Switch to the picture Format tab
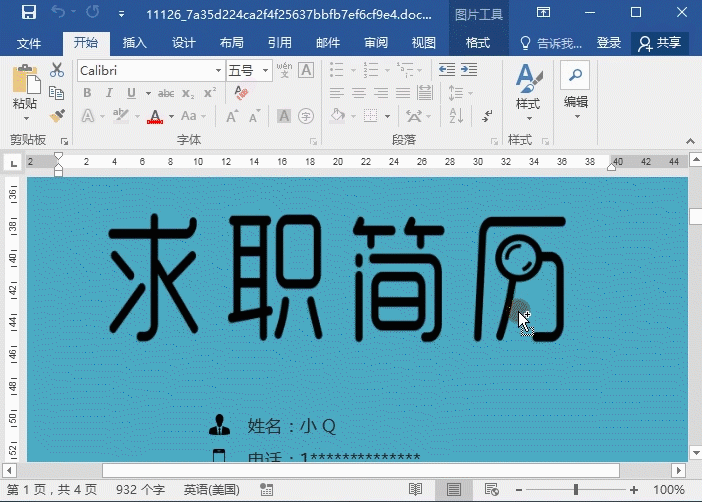The height and width of the screenshot is (502, 702). [x=478, y=43]
